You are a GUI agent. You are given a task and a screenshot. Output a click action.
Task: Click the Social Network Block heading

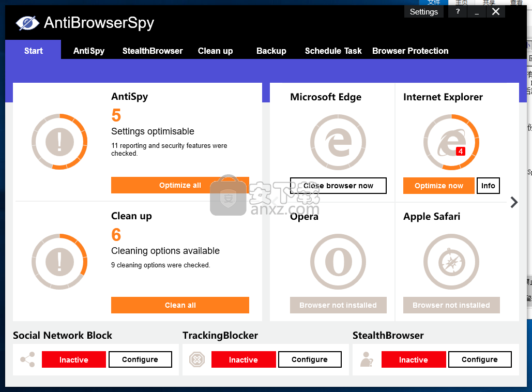(x=63, y=335)
